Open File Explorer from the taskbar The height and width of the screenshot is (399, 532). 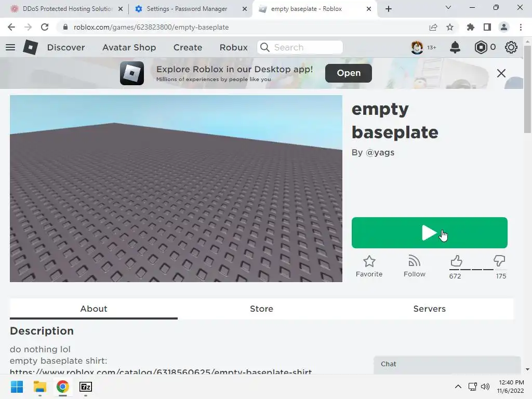[39, 387]
